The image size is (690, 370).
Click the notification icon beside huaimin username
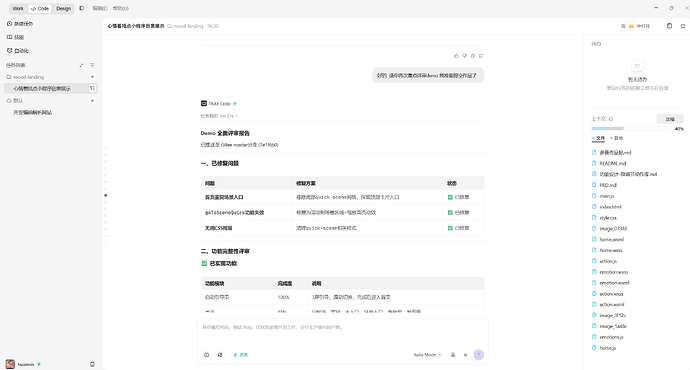(x=92, y=364)
